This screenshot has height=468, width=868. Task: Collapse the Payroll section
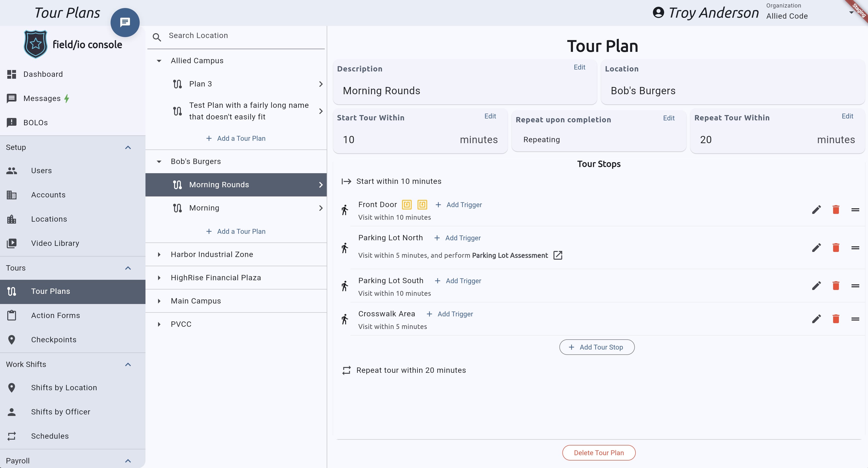point(128,461)
